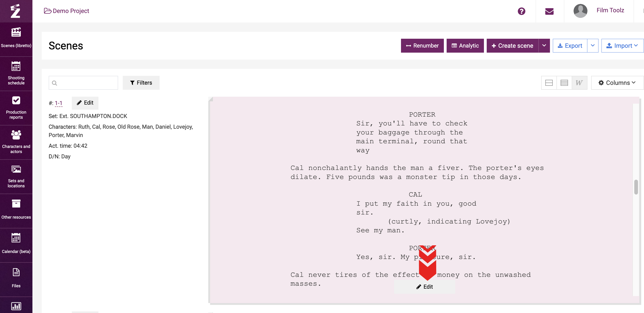Go to Production reports

[x=16, y=108]
